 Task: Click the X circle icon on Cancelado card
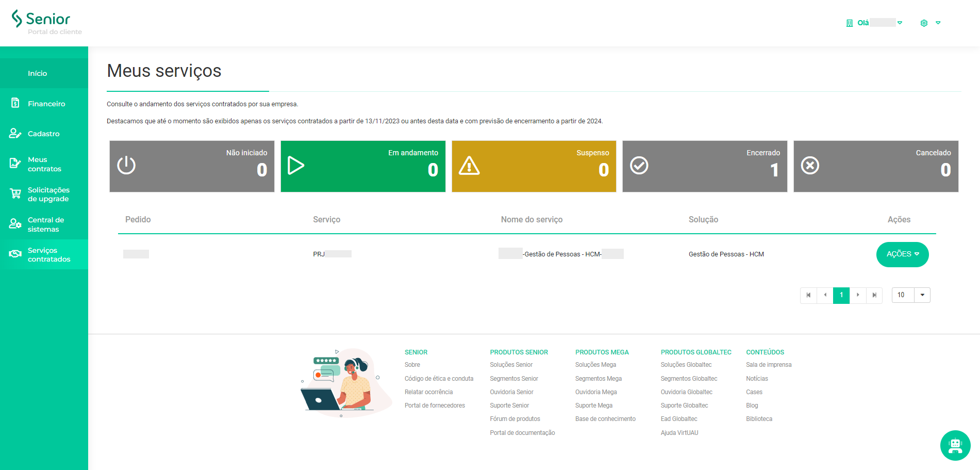click(810, 166)
